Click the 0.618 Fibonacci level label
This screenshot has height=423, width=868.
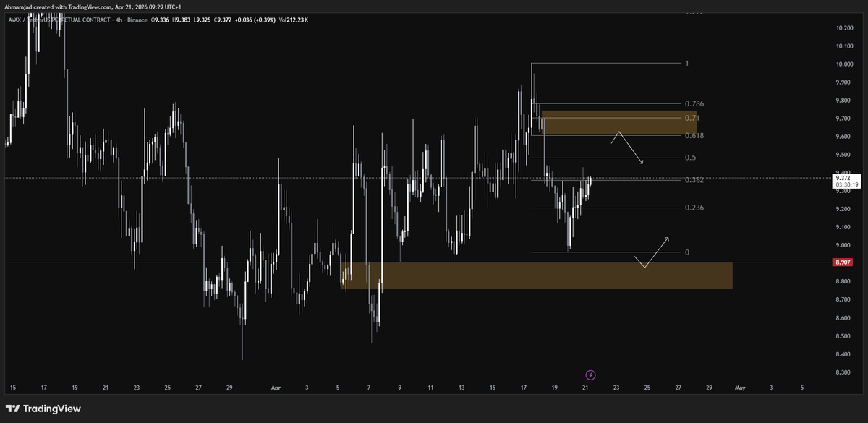click(694, 136)
